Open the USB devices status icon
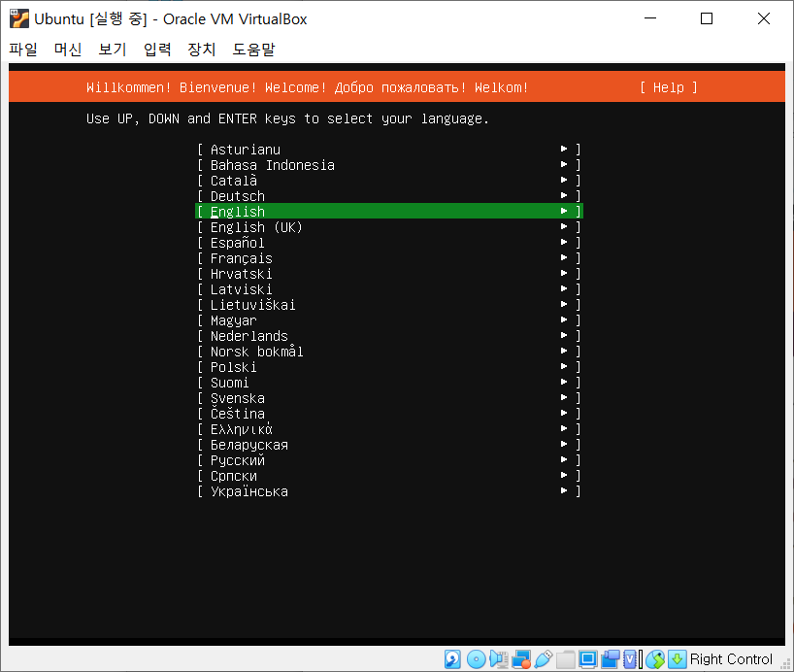Screen dimensions: 794x672 [x=544, y=658]
